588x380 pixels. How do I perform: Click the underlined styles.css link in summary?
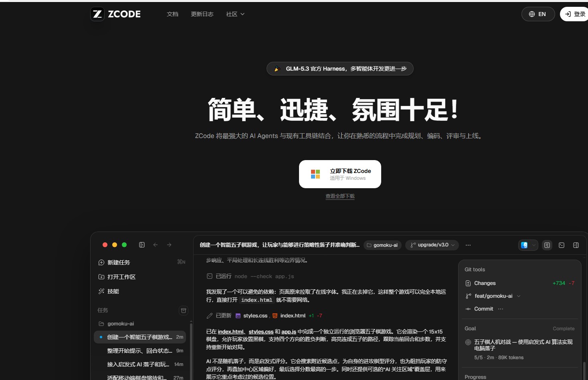coord(261,331)
